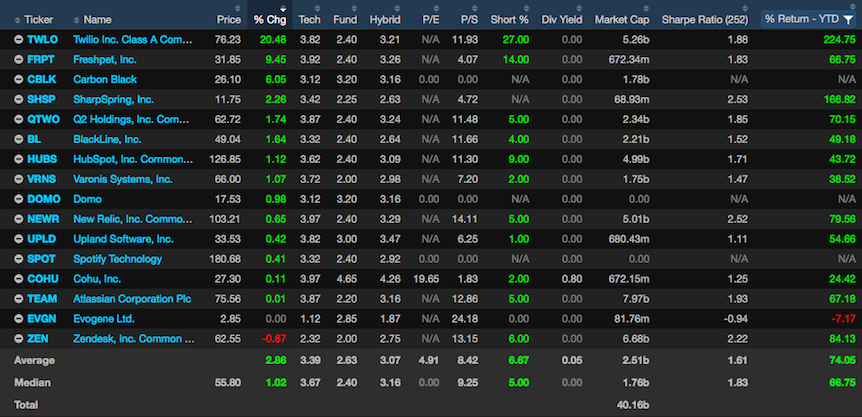Click the 27.00 short percent value
Image resolution: width=862 pixels, height=417 pixels.
(x=516, y=40)
